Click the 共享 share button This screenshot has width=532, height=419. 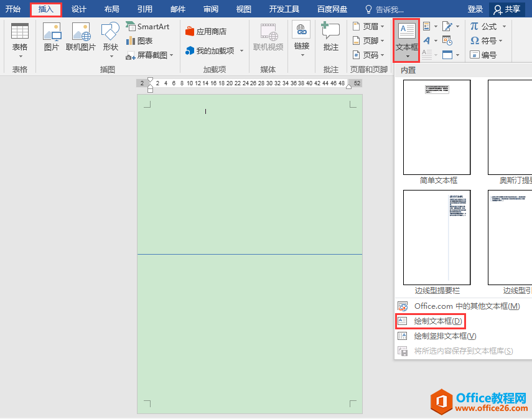507,9
